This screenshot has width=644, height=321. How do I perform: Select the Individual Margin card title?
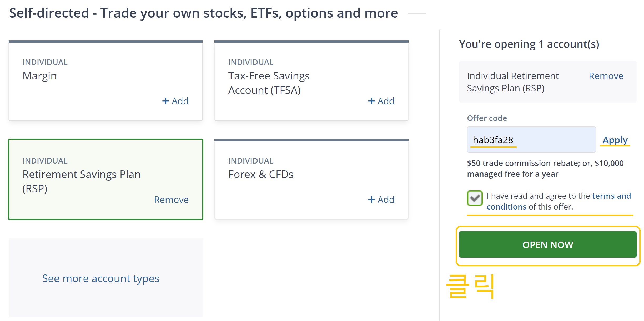39,76
